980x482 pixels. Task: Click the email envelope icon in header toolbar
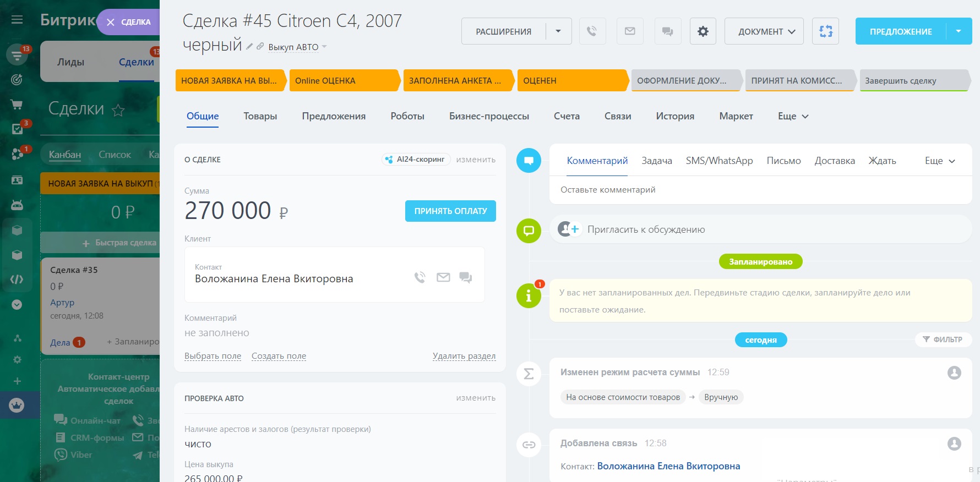pos(630,31)
